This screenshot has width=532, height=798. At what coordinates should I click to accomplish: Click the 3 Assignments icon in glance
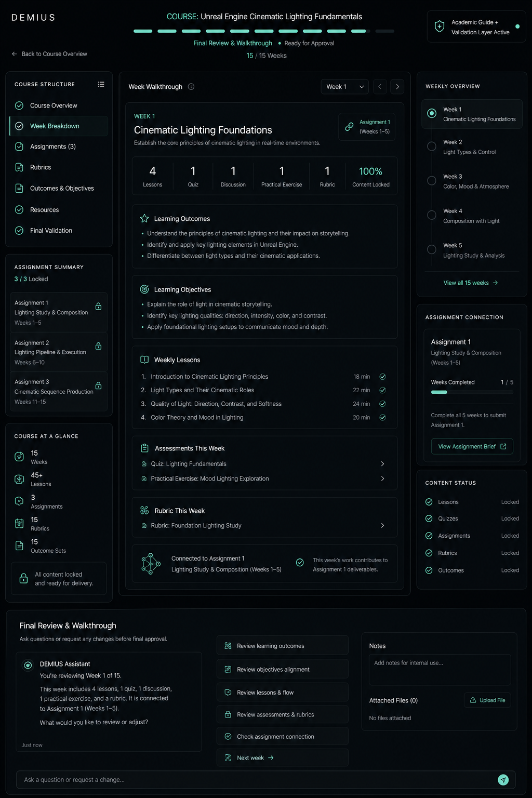19,501
